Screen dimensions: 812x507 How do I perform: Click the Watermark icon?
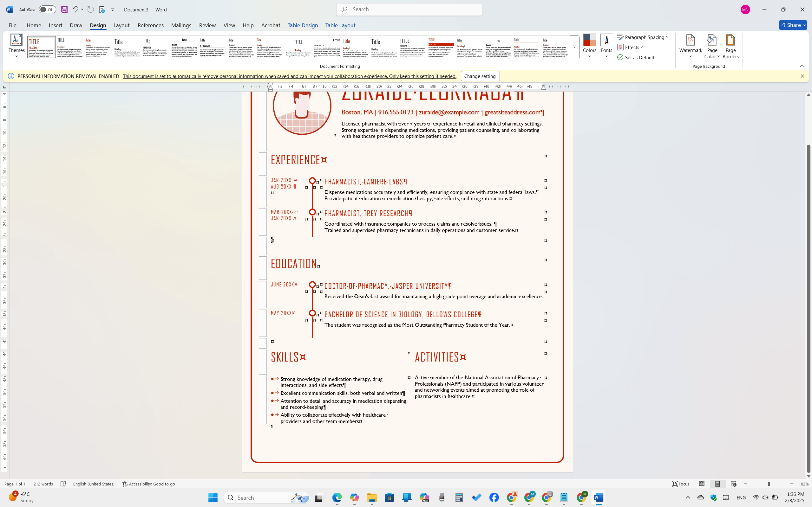pyautogui.click(x=690, y=41)
